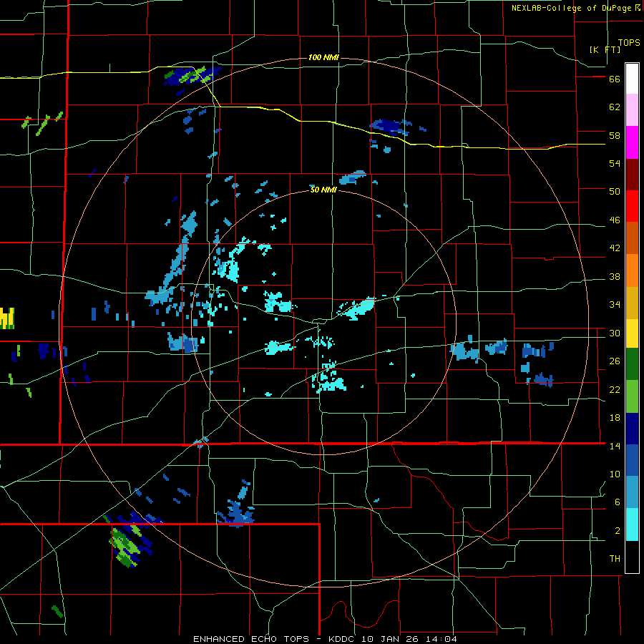644x644 pixels.
Task: Pick the bright red legend swatch
Action: [x=632, y=206]
